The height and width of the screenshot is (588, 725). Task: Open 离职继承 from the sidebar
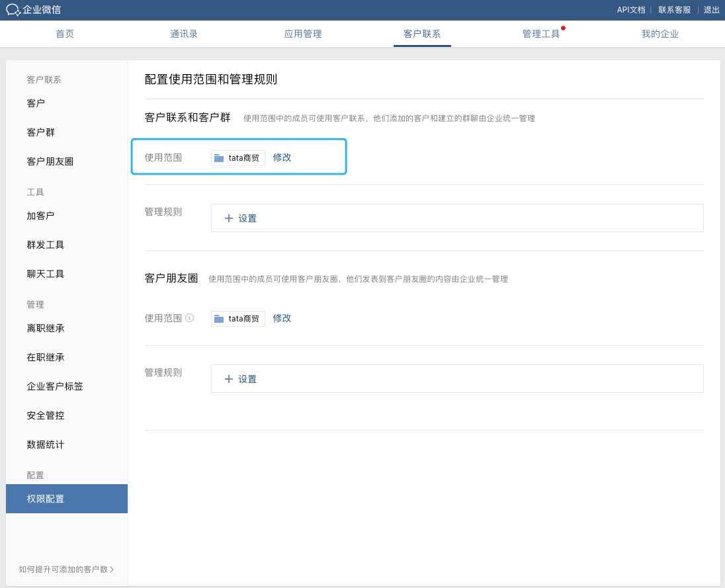46,328
